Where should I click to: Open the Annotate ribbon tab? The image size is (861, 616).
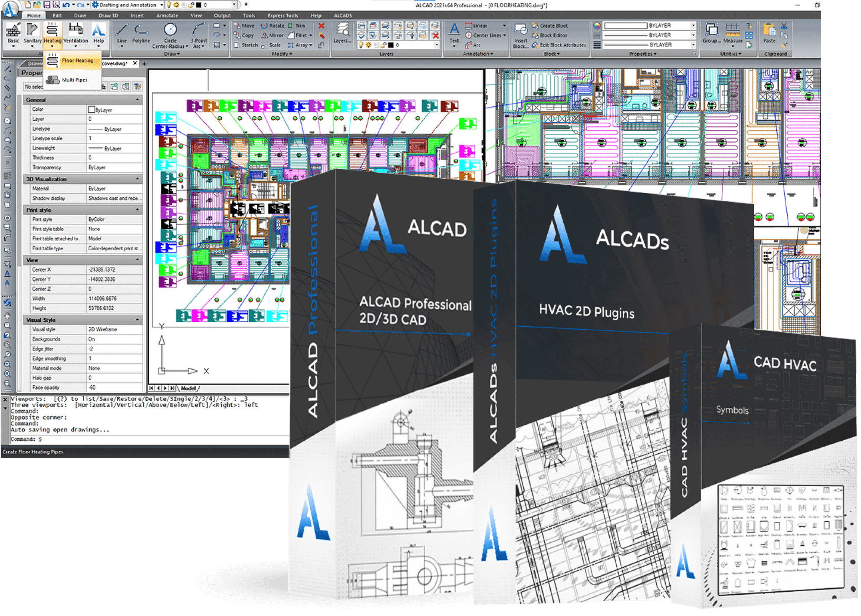point(167,16)
